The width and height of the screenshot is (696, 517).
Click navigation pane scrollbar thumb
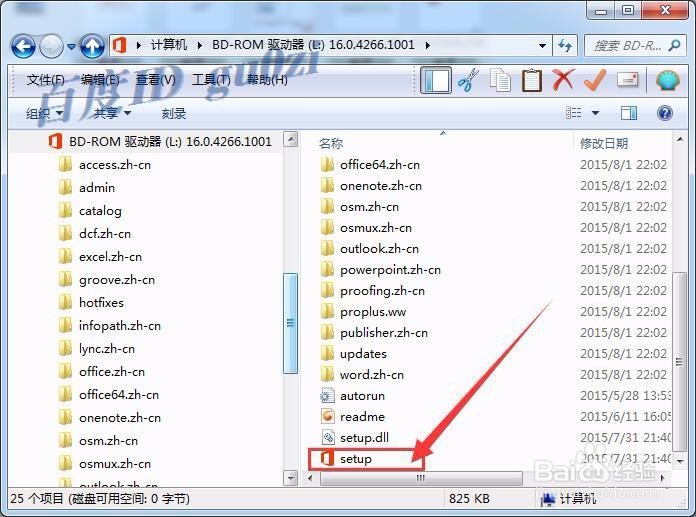(x=290, y=323)
